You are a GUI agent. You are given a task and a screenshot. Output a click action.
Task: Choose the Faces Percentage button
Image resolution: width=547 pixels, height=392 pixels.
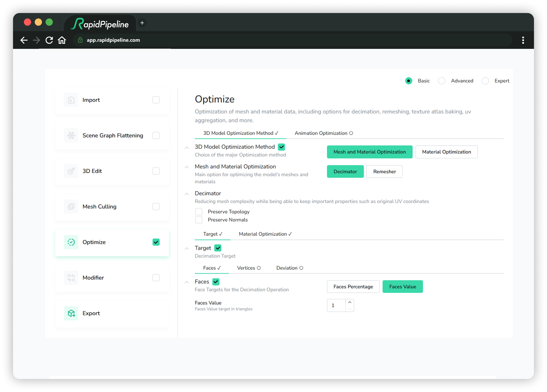point(353,287)
